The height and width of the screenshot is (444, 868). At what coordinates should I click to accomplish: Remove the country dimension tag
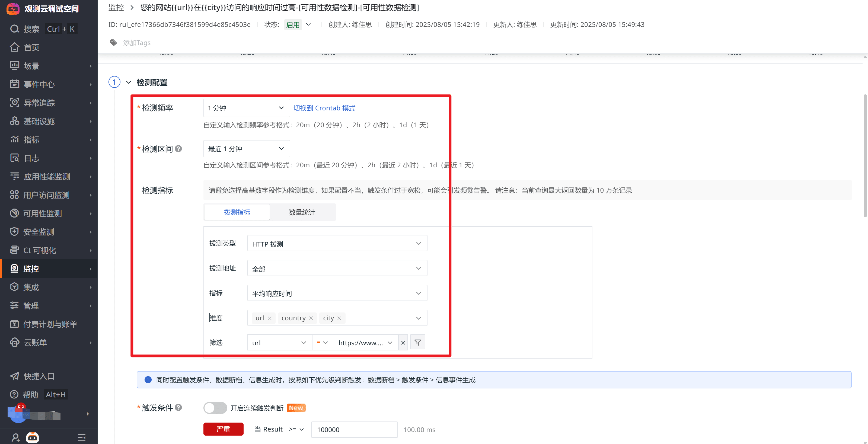pos(311,318)
